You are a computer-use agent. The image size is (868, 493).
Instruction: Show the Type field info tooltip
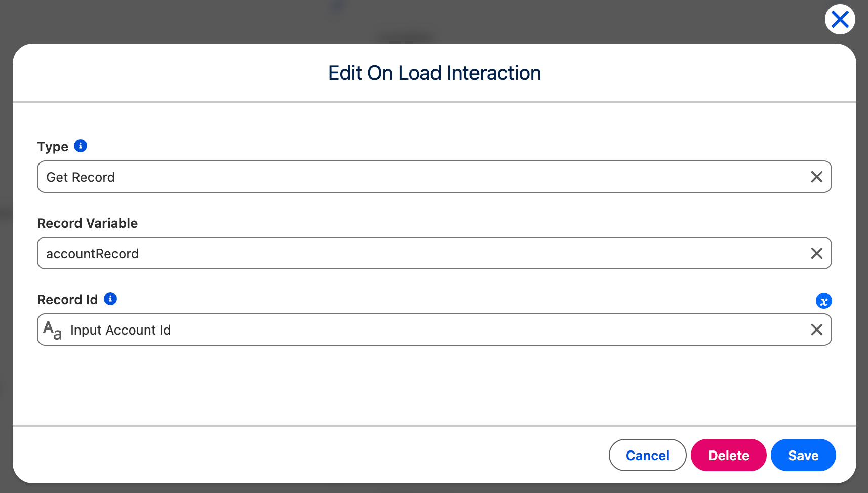pyautogui.click(x=81, y=146)
